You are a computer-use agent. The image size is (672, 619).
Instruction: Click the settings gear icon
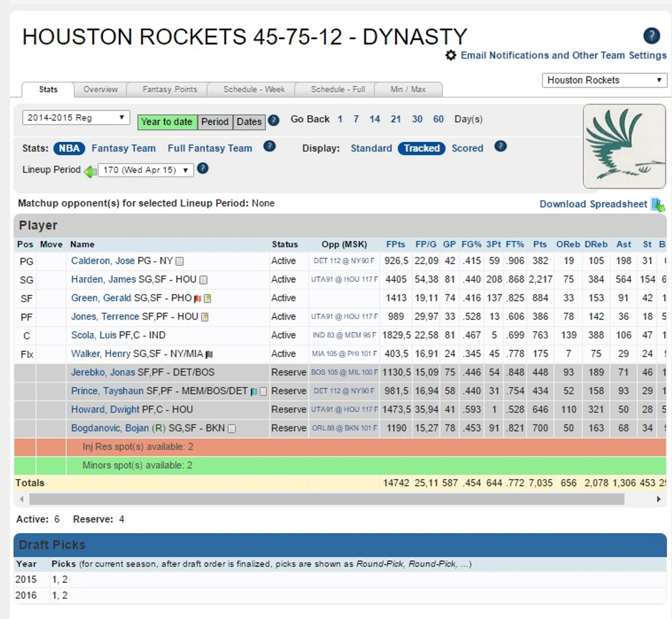coord(451,55)
